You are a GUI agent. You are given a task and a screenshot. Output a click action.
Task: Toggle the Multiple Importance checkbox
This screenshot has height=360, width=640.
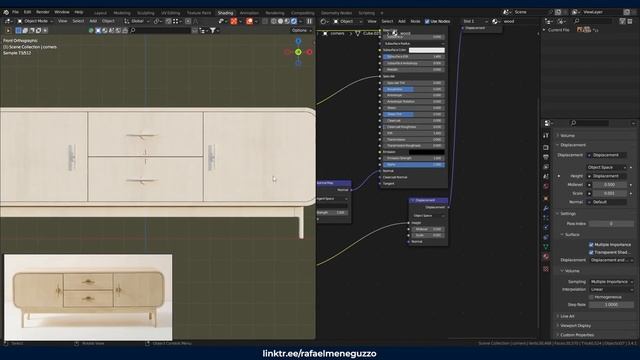(591, 244)
